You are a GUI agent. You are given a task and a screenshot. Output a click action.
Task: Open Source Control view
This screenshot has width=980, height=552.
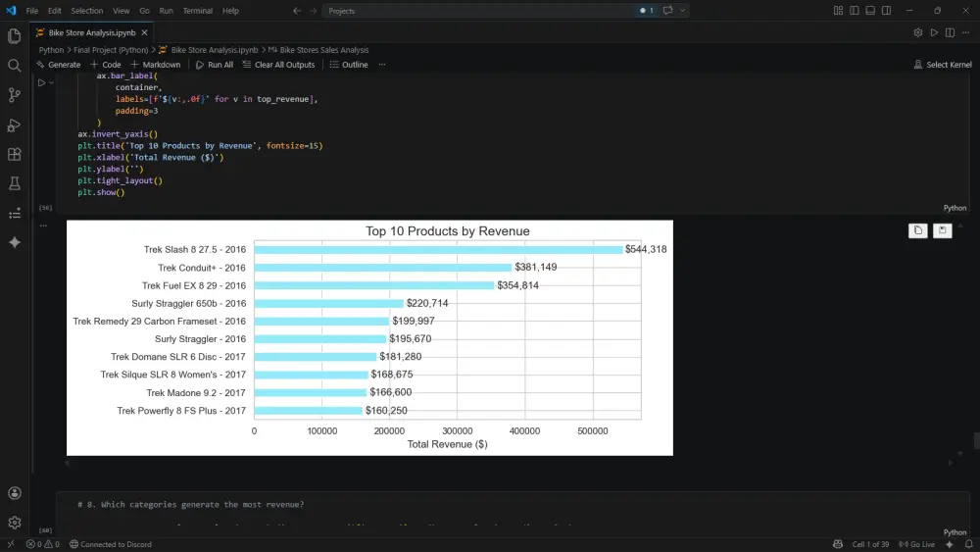15,95
